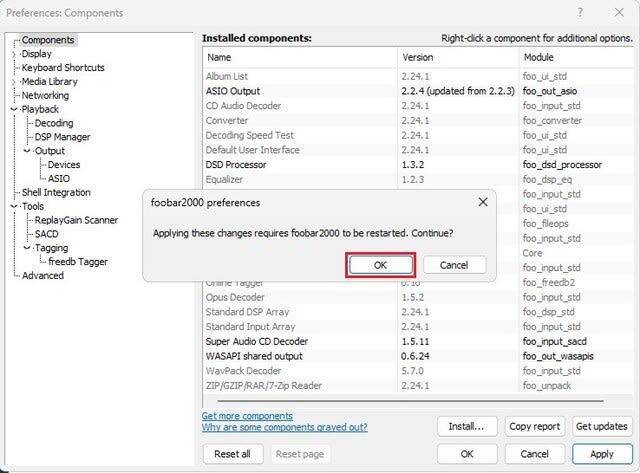Cancel the restart prompt dialog
640x473 pixels.
tap(454, 265)
